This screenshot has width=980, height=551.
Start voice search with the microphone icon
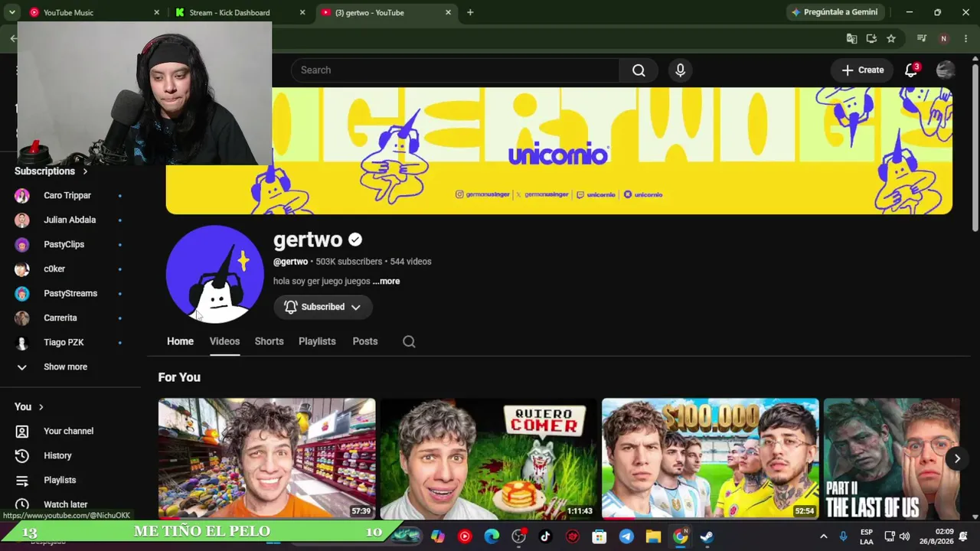(x=681, y=70)
